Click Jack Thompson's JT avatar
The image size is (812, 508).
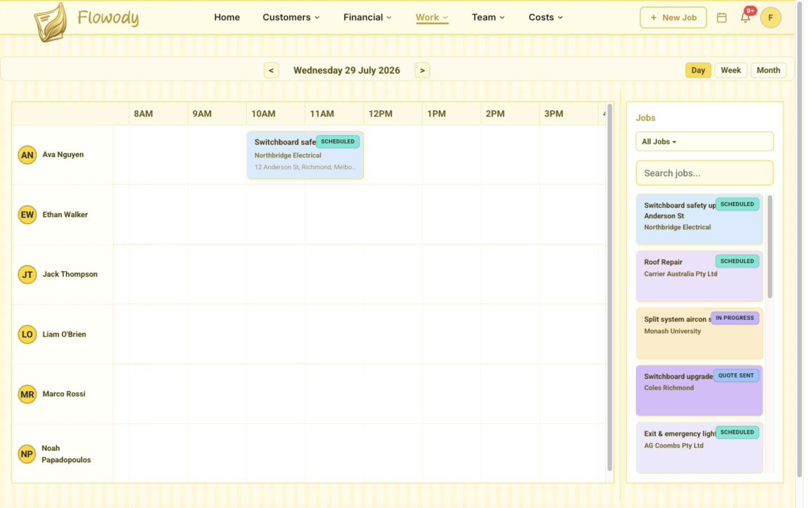[27, 275]
